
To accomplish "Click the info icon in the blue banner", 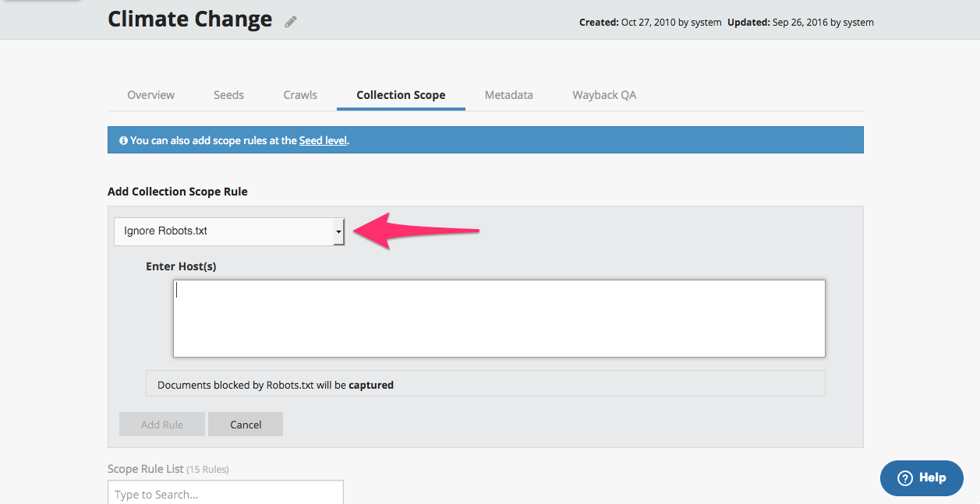I will (123, 141).
